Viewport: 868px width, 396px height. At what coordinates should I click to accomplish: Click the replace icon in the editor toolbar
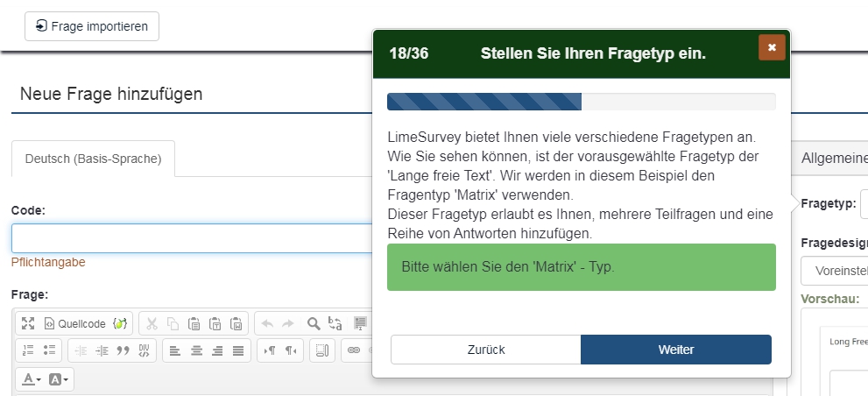pos(335,323)
